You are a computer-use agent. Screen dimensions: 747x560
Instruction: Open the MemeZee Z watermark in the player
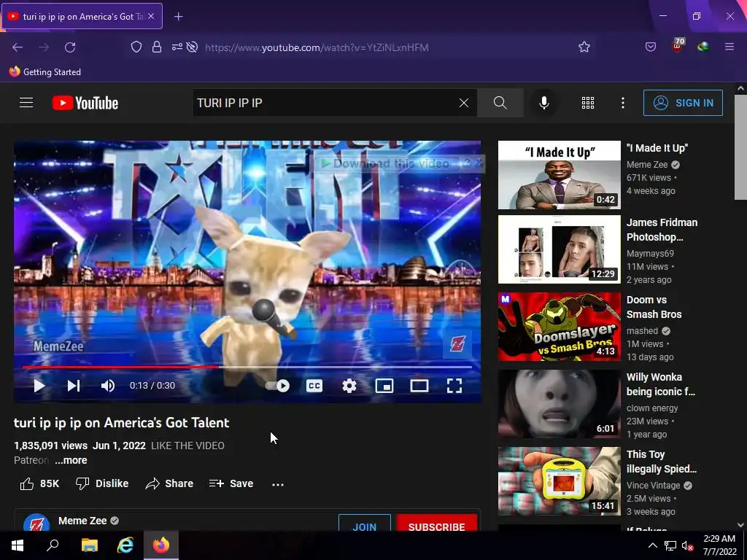(x=457, y=344)
